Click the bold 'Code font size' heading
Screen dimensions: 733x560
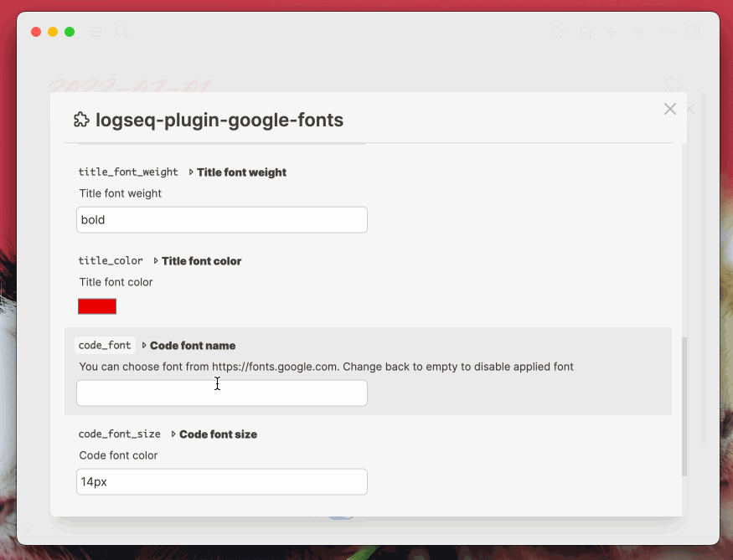pos(219,434)
